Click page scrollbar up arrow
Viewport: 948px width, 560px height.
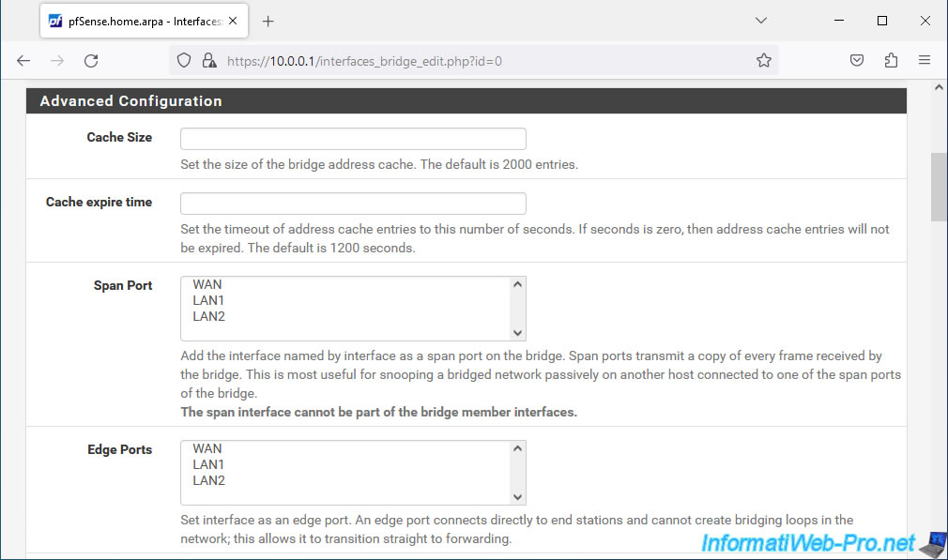[x=939, y=87]
